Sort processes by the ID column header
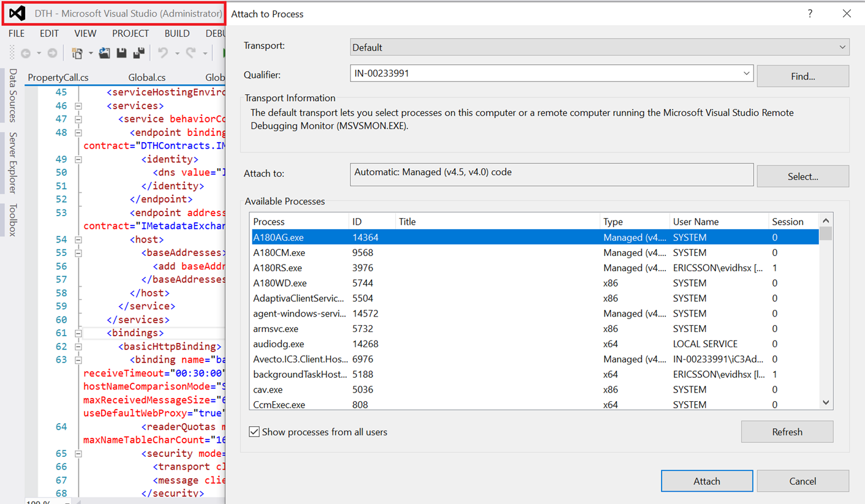Viewport: 865px width, 504px height. click(371, 222)
